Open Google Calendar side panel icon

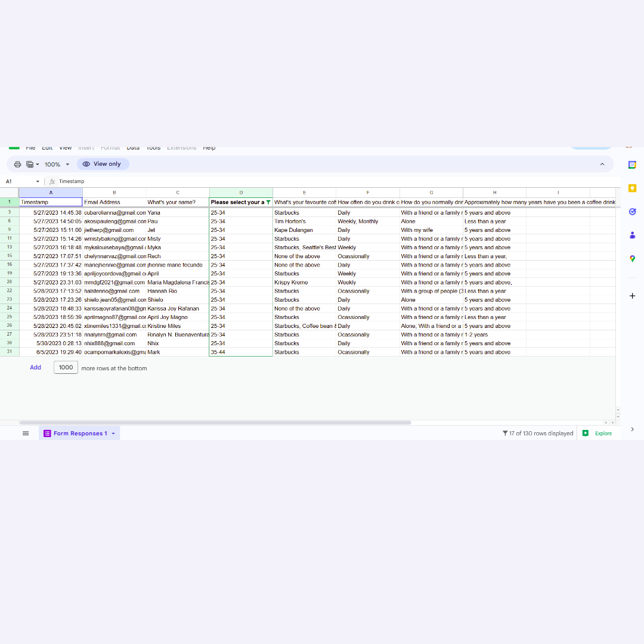pyautogui.click(x=632, y=165)
